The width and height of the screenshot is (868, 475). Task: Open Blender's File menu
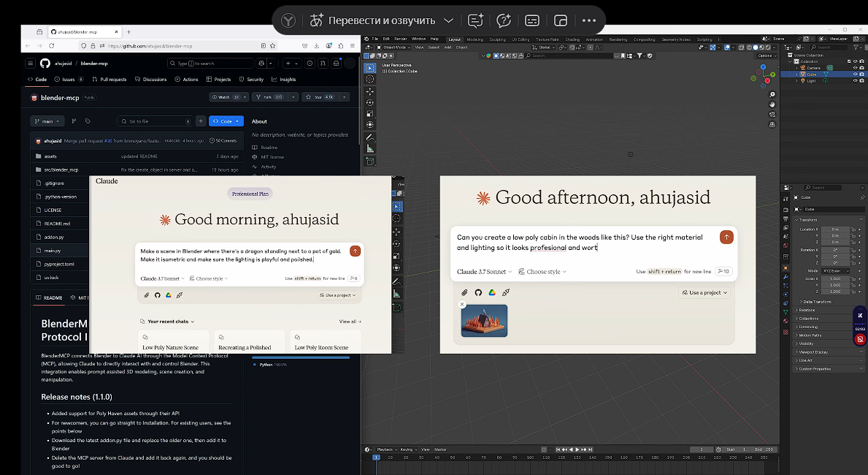click(x=375, y=39)
